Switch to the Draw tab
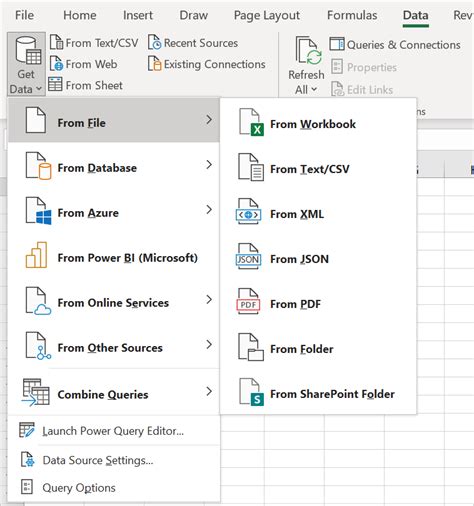The image size is (474, 506). pyautogui.click(x=193, y=15)
